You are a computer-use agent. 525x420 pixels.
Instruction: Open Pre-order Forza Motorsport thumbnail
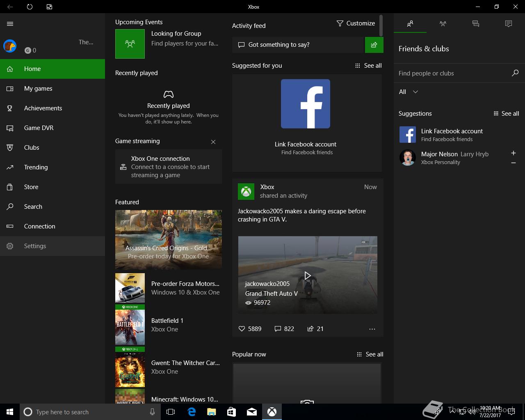coord(130,288)
